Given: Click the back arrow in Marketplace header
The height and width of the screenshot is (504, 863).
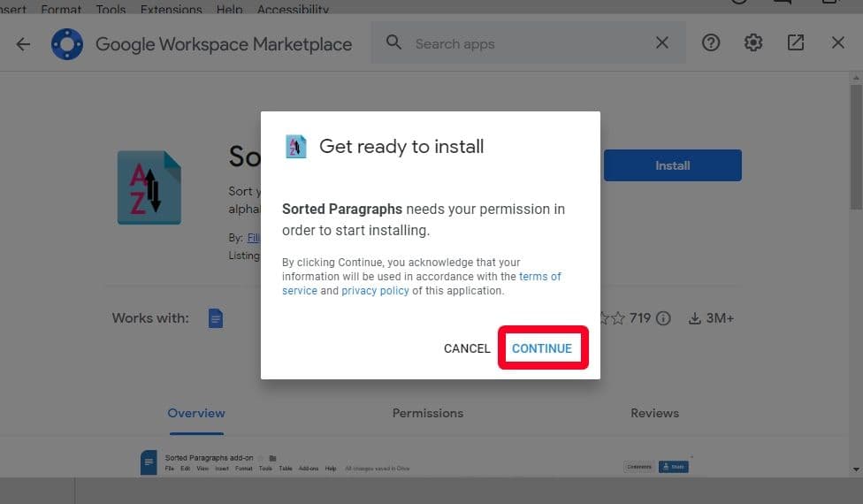Looking at the screenshot, I should [23, 43].
